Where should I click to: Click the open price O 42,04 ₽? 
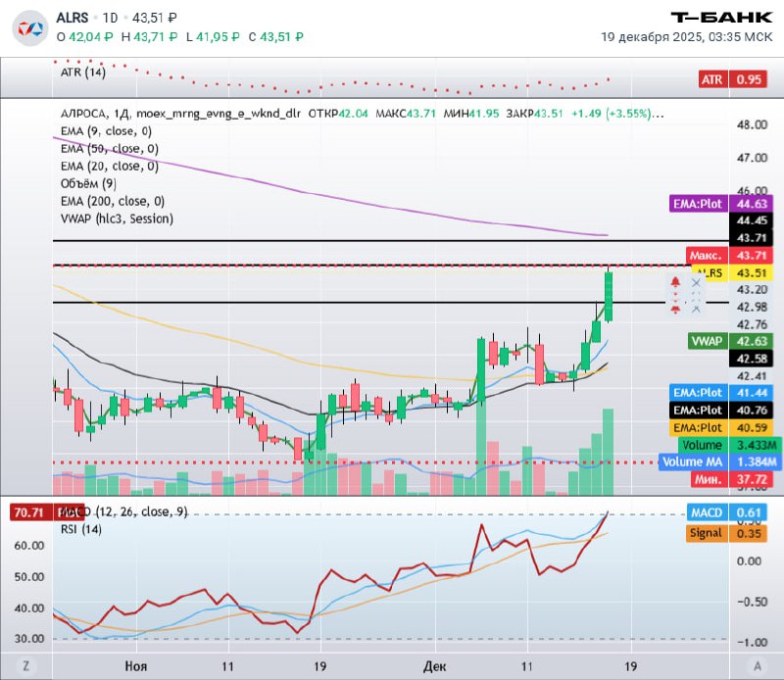point(84,37)
